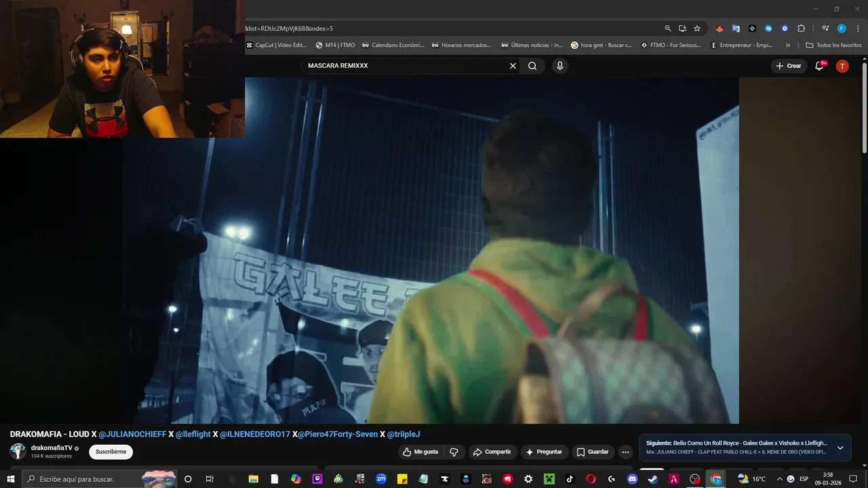Start voice search with the microphone icon
Screen dimensions: 868x488
tap(559, 66)
